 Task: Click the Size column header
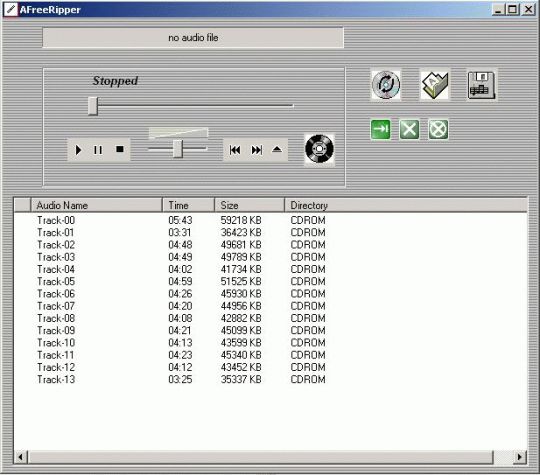(250, 205)
